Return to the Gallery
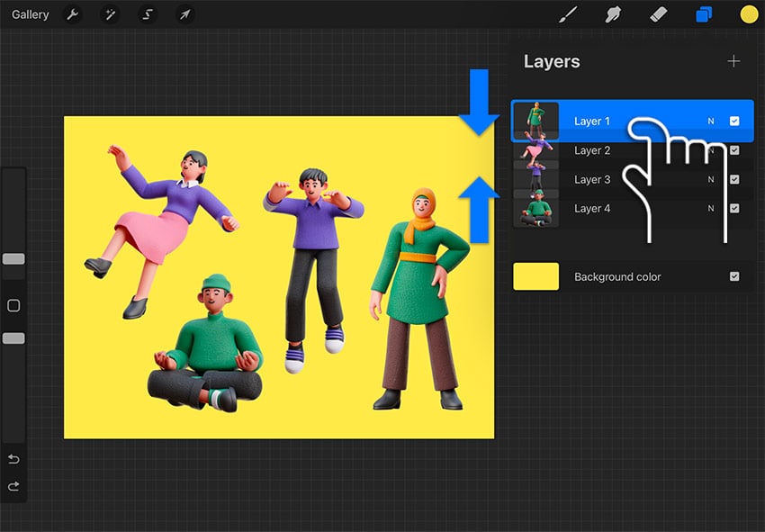 click(30, 14)
